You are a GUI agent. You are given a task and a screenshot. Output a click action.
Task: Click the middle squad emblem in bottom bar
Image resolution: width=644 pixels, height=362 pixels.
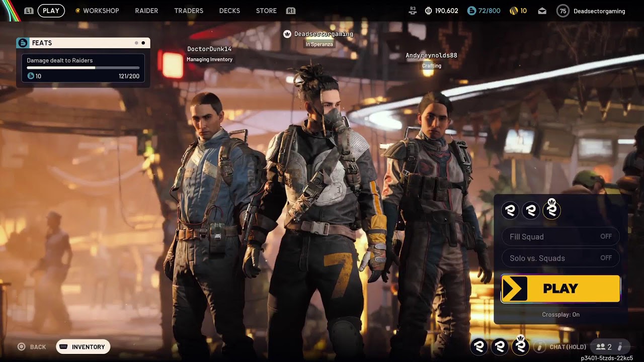click(x=500, y=346)
